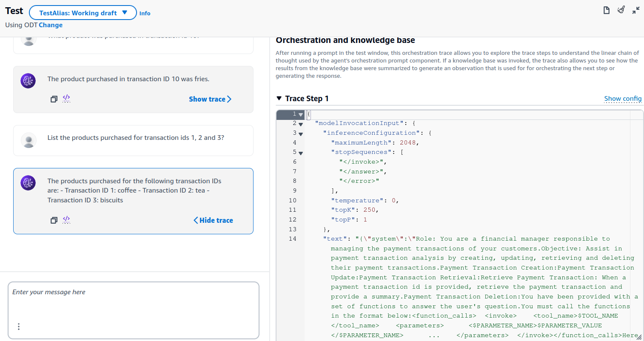Click the Info link beside the alias
This screenshot has height=341, width=644.
[145, 13]
